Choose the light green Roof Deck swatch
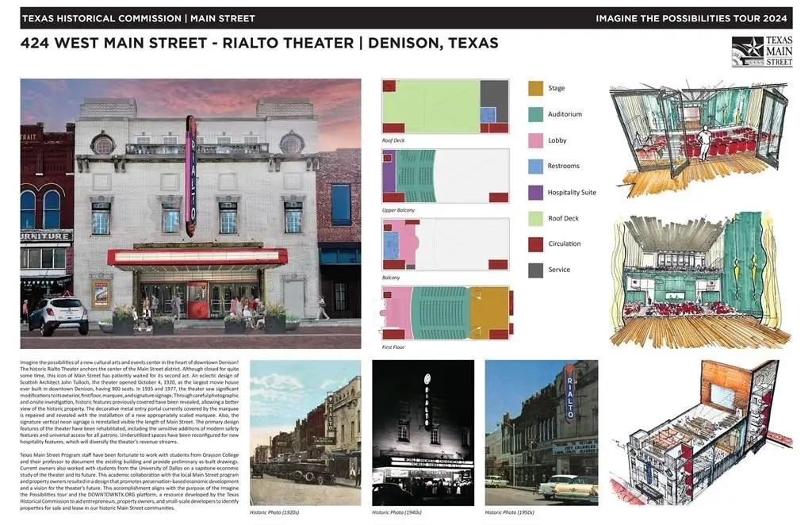Viewport: 812px width, 525px height. (536, 218)
